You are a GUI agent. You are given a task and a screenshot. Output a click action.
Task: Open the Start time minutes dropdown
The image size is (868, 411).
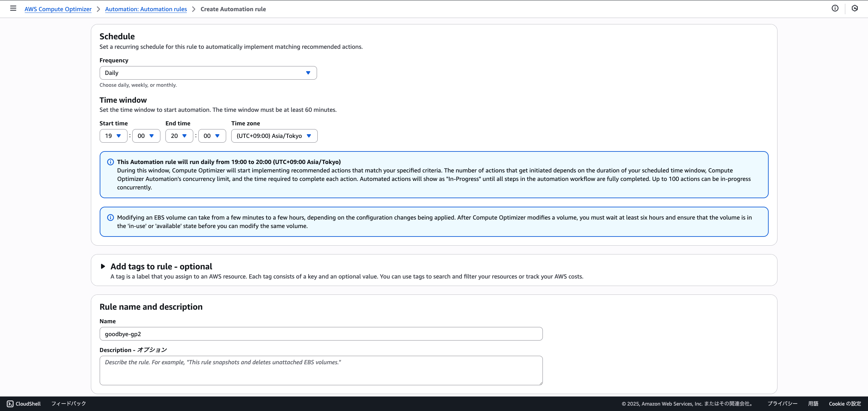[x=146, y=136]
